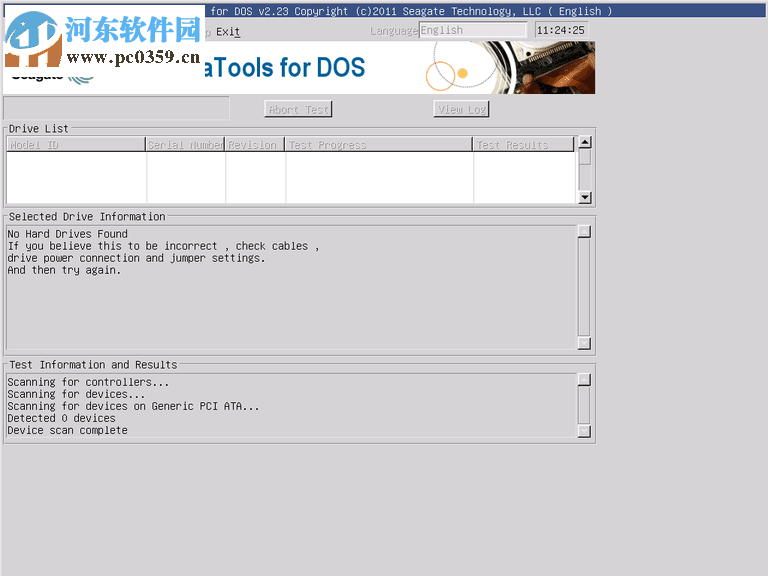The width and height of the screenshot is (768, 576).
Task: Click the Model ID column header
Action: click(x=76, y=144)
